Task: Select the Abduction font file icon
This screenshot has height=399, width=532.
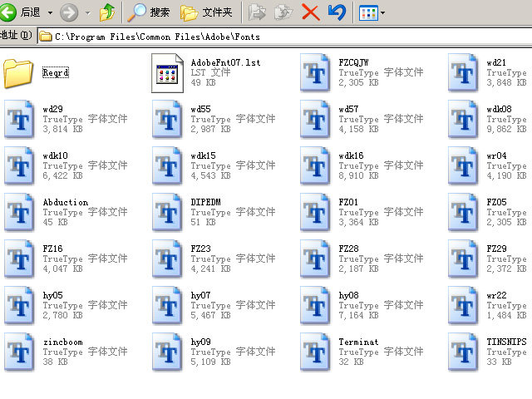Action: [x=19, y=212]
